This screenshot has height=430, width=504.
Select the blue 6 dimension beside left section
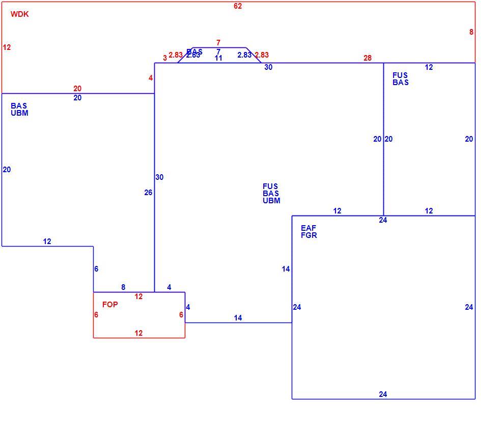tap(96, 269)
